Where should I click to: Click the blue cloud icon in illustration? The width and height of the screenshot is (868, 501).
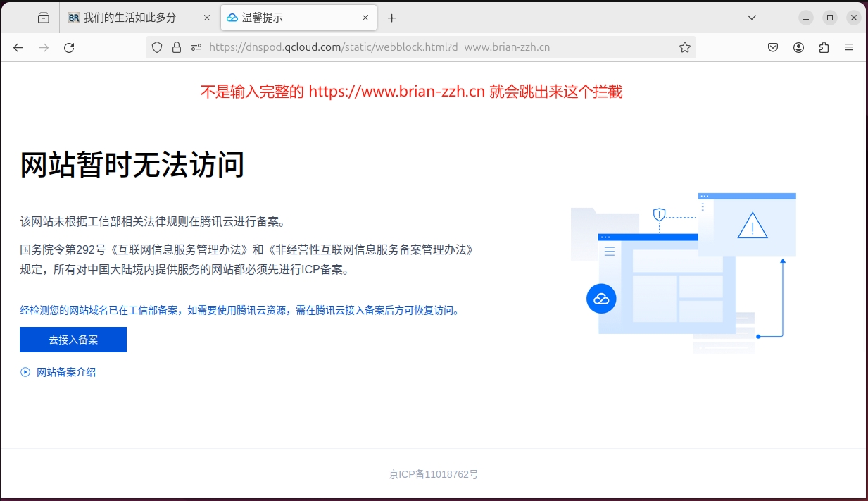click(x=601, y=299)
